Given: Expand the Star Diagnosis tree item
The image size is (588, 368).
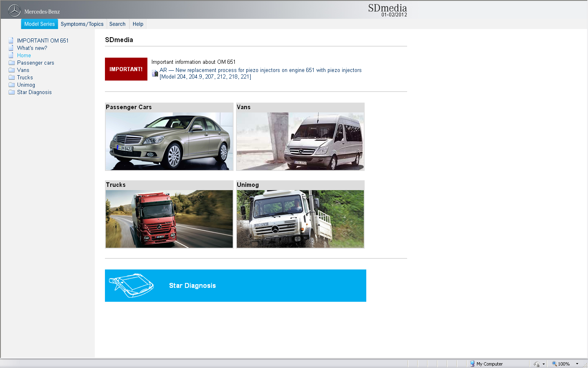Looking at the screenshot, I should pyautogui.click(x=34, y=92).
